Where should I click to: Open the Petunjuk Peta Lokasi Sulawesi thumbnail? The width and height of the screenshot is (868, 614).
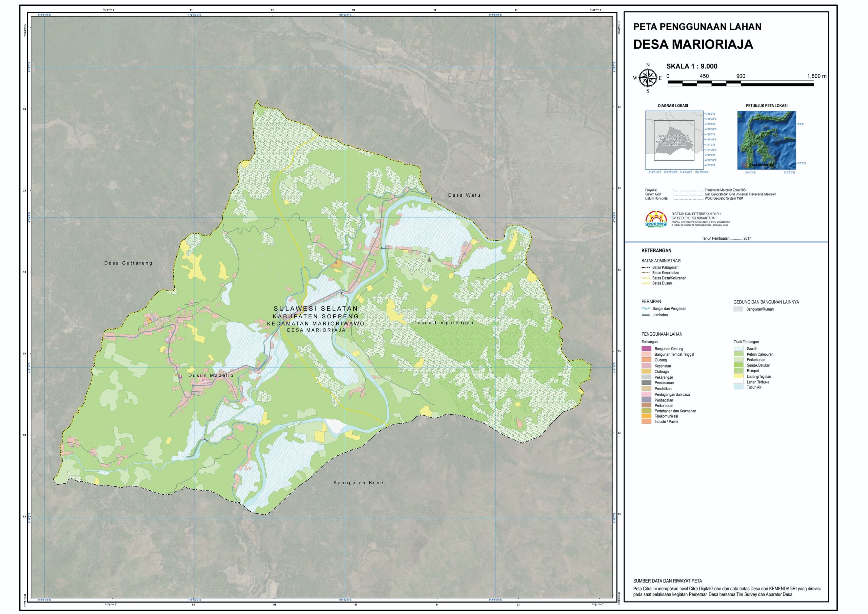coord(766,140)
